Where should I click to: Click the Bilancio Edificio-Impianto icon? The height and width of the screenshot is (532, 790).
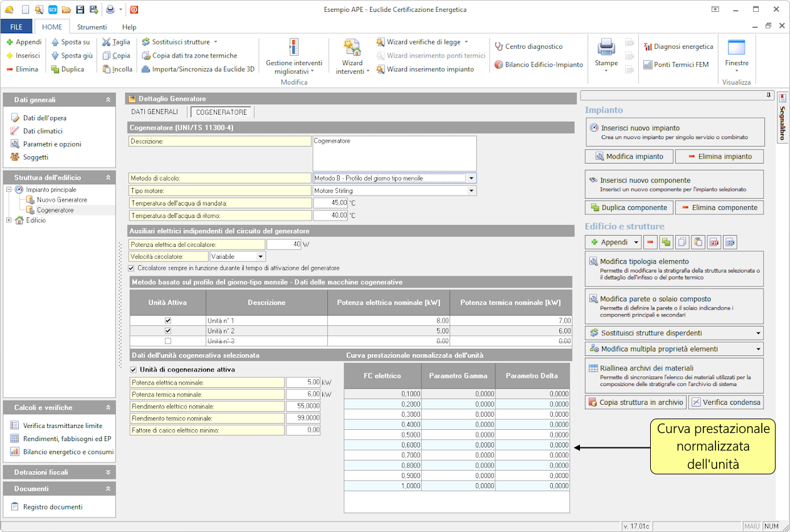pos(499,65)
